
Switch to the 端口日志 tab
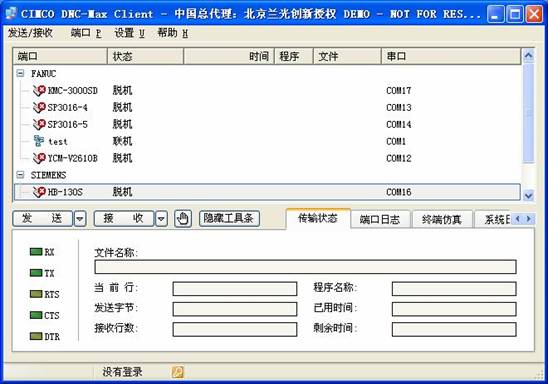coord(380,219)
